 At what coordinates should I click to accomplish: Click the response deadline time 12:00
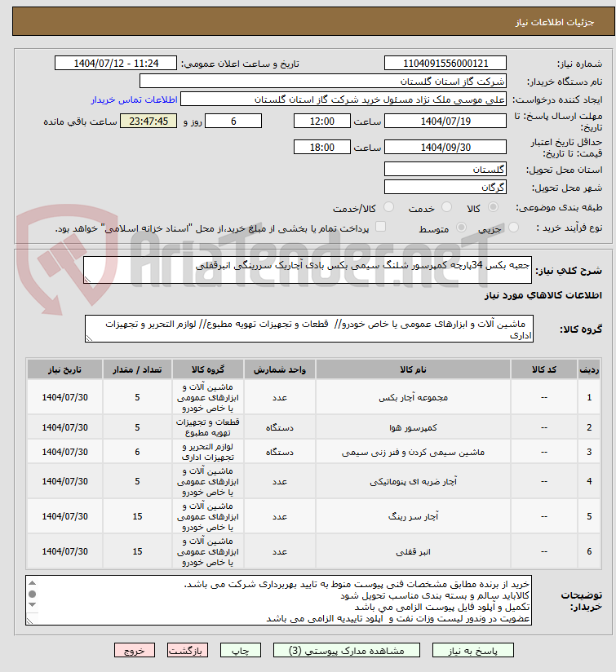point(322,122)
